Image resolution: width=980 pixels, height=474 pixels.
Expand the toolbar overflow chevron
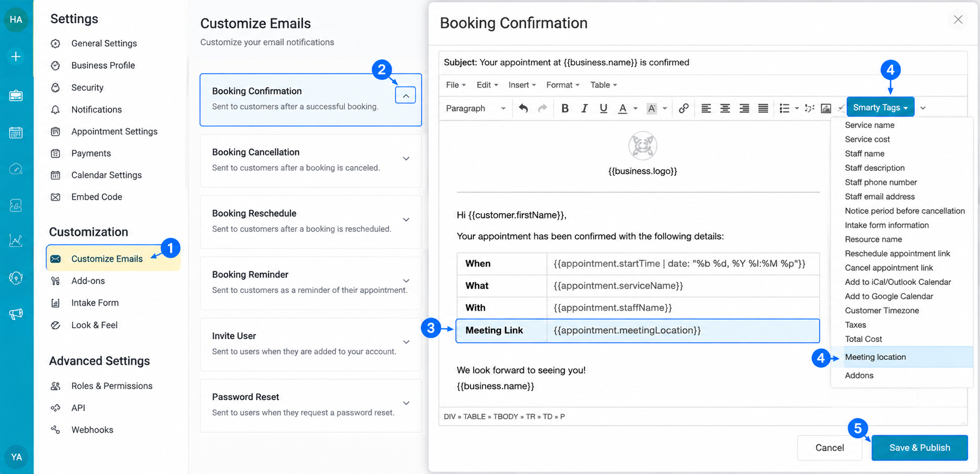click(923, 108)
